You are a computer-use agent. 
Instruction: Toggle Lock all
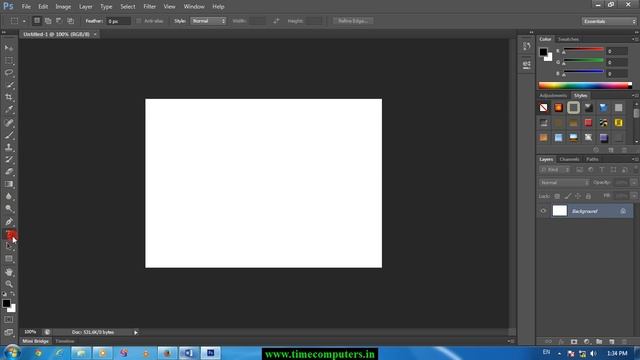pyautogui.click(x=588, y=196)
